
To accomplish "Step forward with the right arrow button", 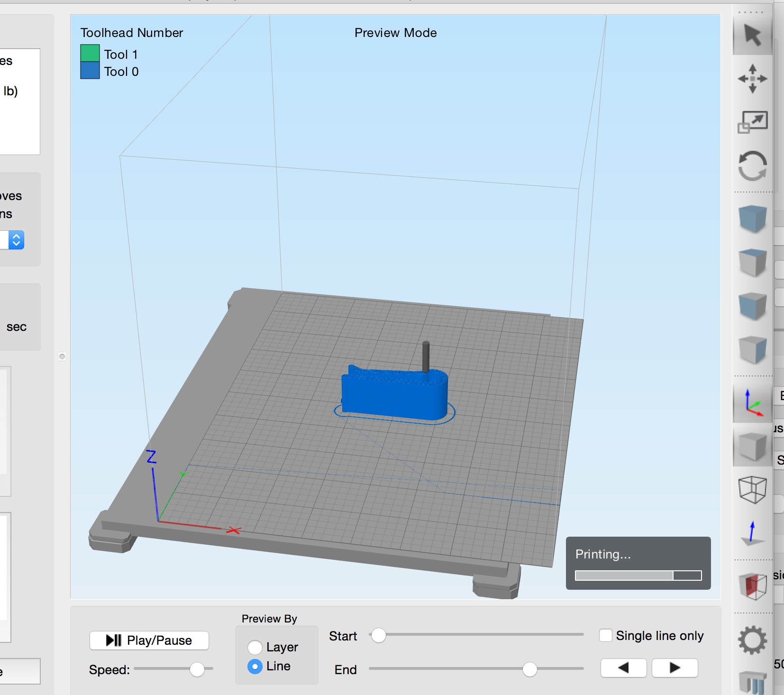I will tap(675, 668).
